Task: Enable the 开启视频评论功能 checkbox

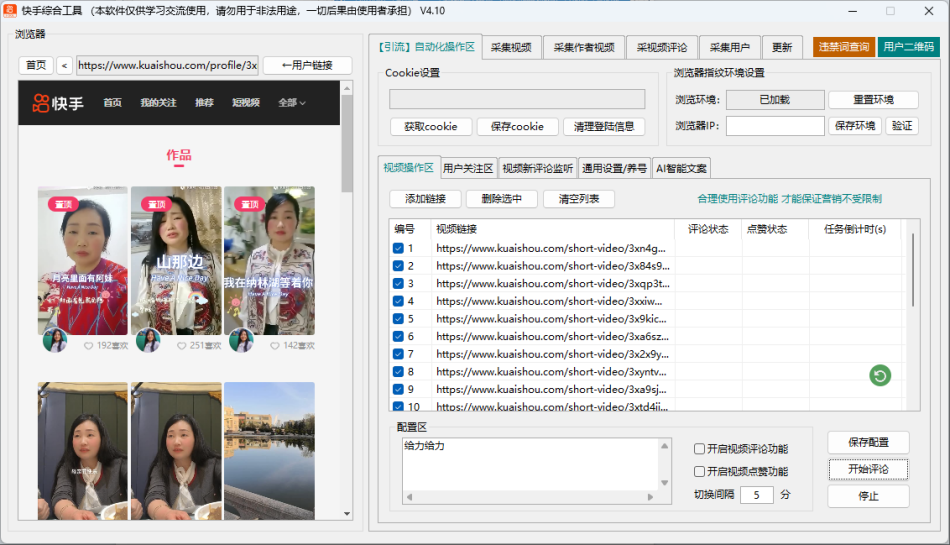Action: point(699,450)
